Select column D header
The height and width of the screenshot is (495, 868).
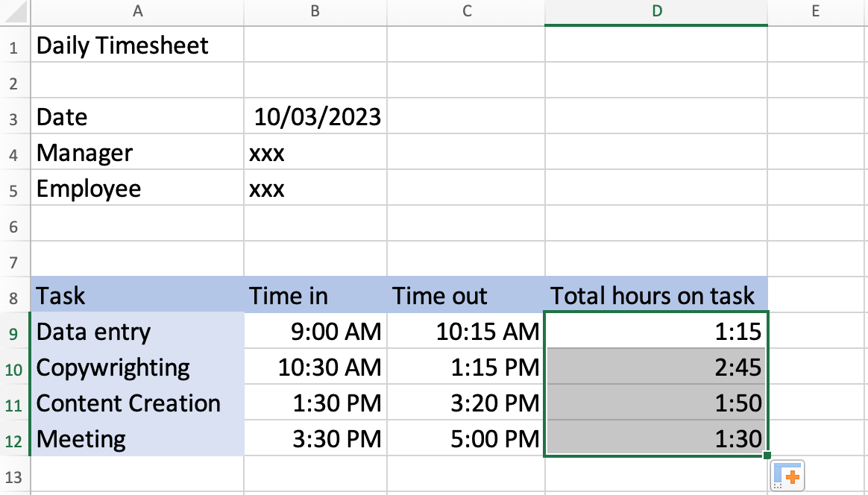655,11
